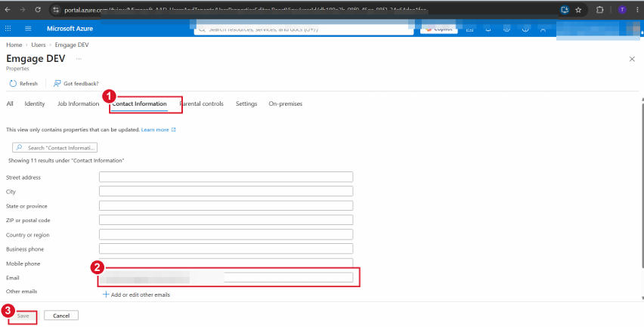Switch to the Parental controls tab
This screenshot has width=644, height=327.
pos(202,103)
